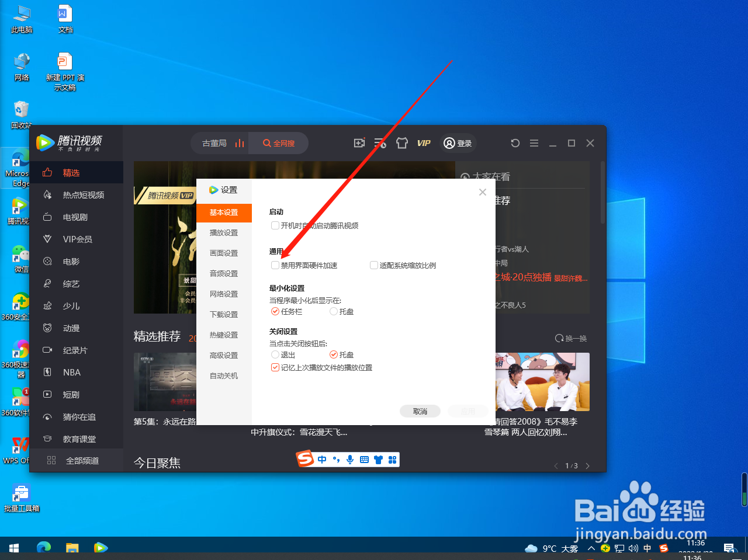Switch to 播放设置 tab
The image size is (748, 560).
point(224,233)
